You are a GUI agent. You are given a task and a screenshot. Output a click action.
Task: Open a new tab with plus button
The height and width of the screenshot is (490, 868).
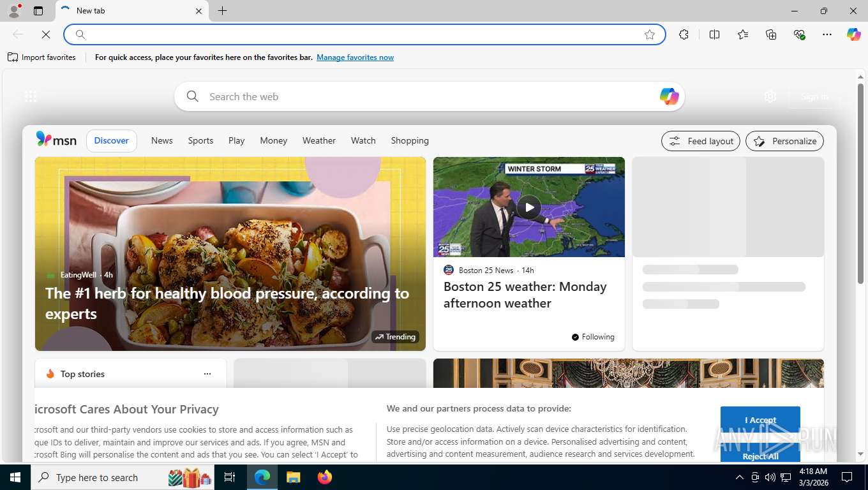222,11
